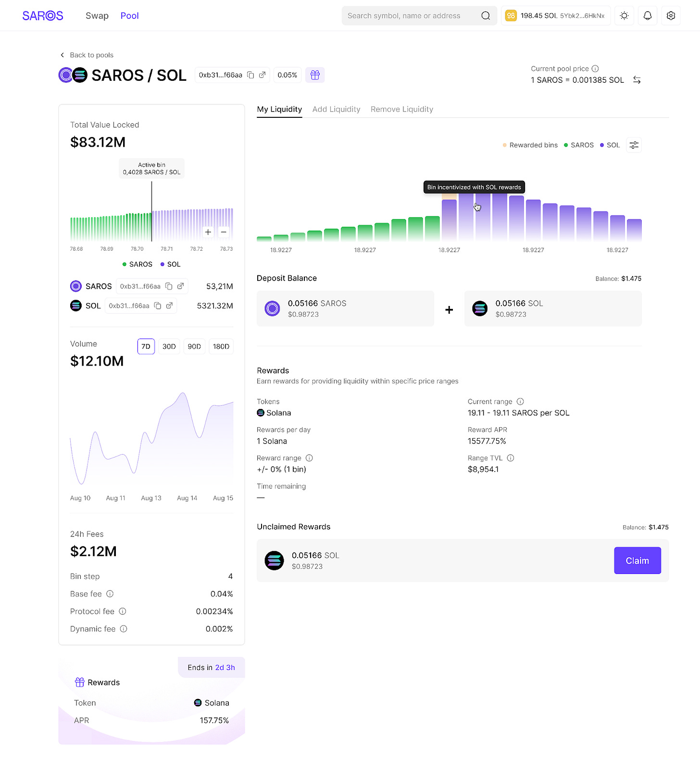Show Base fee info icon
Viewport: 700px width, 764px height.
(x=110, y=594)
